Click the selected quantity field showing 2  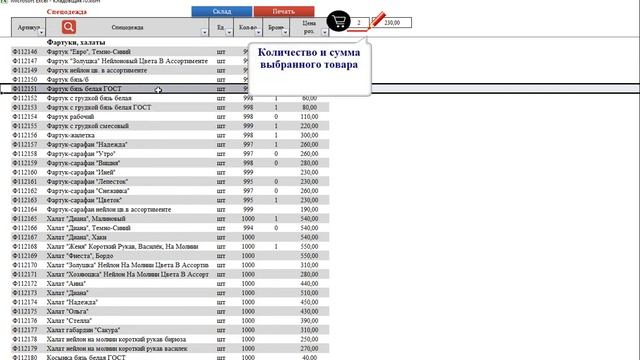coord(359,22)
